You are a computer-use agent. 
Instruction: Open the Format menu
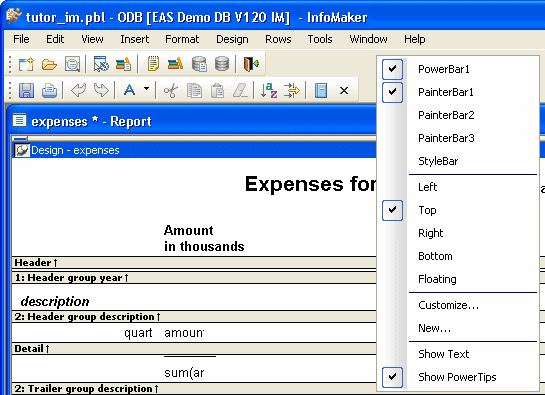pyautogui.click(x=182, y=39)
